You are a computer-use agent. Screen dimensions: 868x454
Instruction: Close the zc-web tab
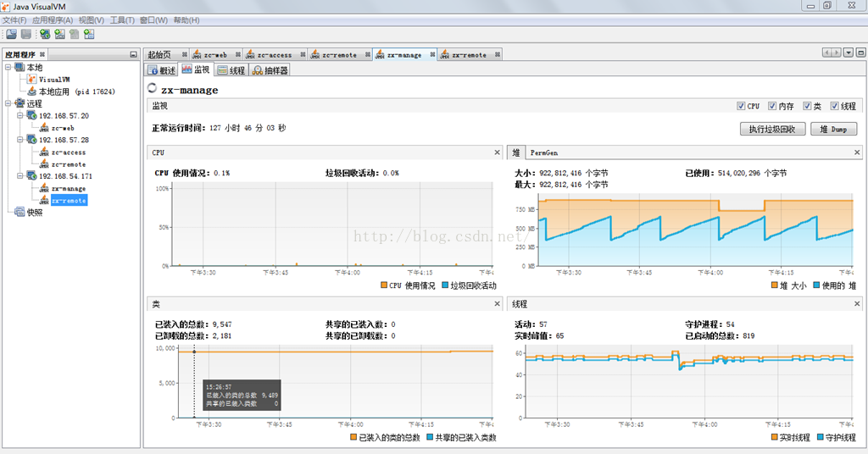click(238, 54)
